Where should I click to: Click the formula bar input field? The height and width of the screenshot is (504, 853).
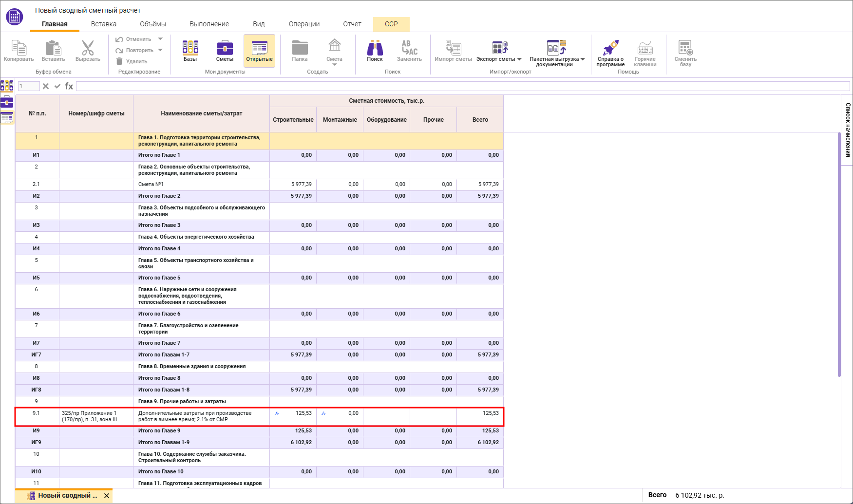point(463,86)
